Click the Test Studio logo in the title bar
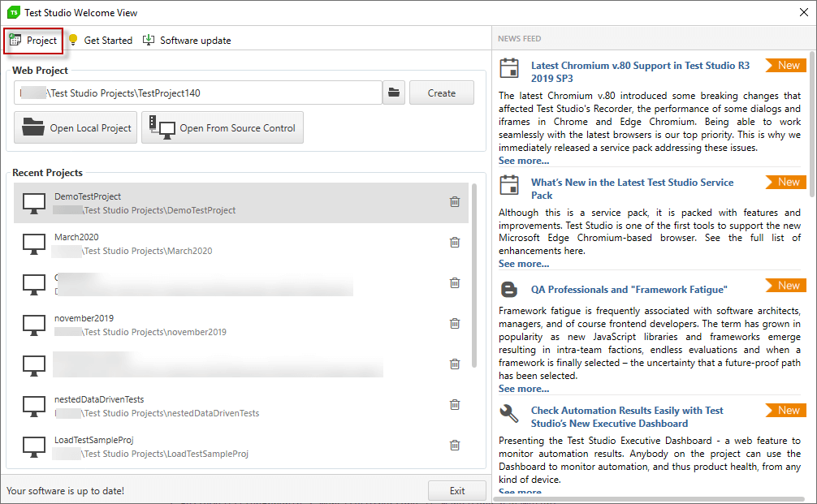The height and width of the screenshot is (504, 817). click(14, 12)
